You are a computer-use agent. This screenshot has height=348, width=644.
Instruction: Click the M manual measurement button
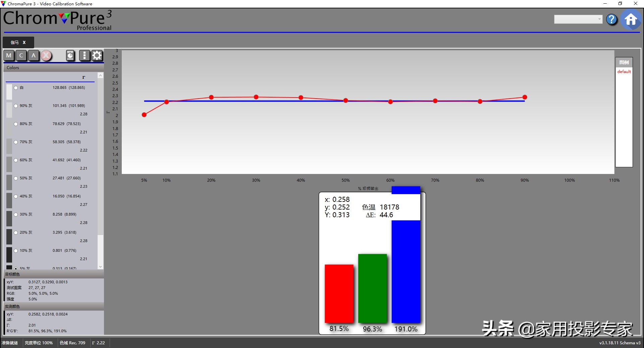9,56
